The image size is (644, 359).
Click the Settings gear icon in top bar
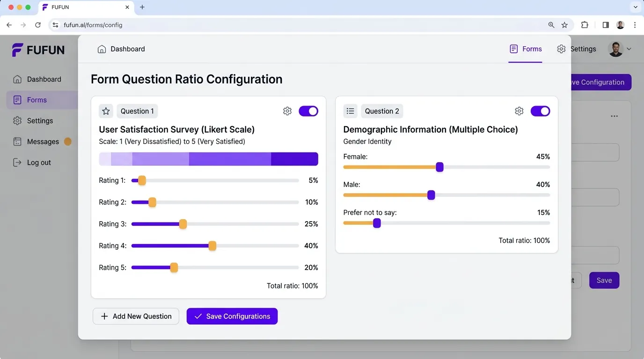561,49
